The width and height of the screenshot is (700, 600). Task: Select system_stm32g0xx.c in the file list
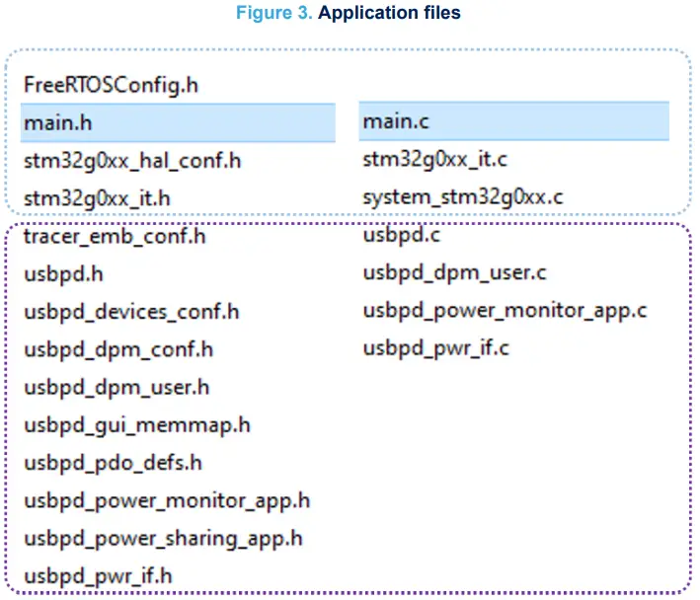(463, 196)
